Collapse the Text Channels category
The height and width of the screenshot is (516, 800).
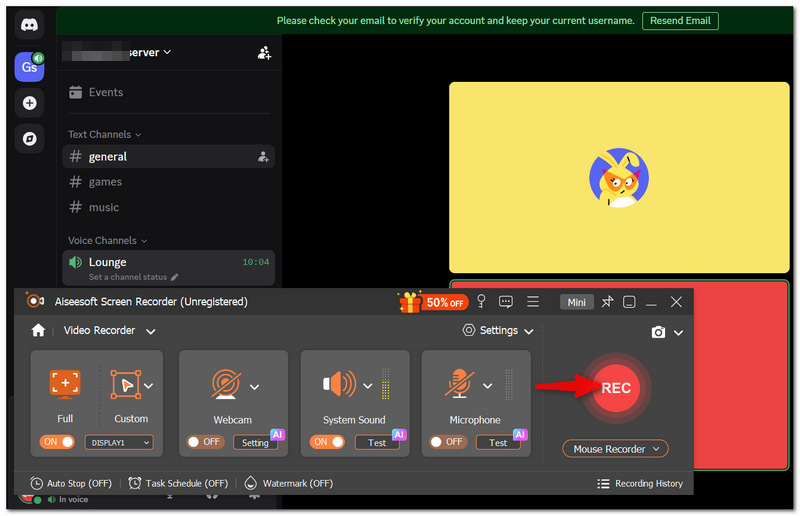105,134
